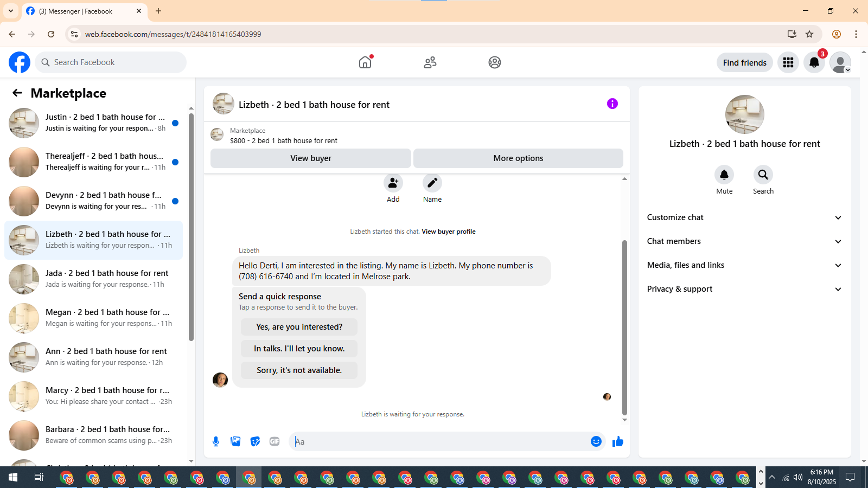Screen dimensions: 868x488
Task: Reload the browser page
Action: [51, 34]
